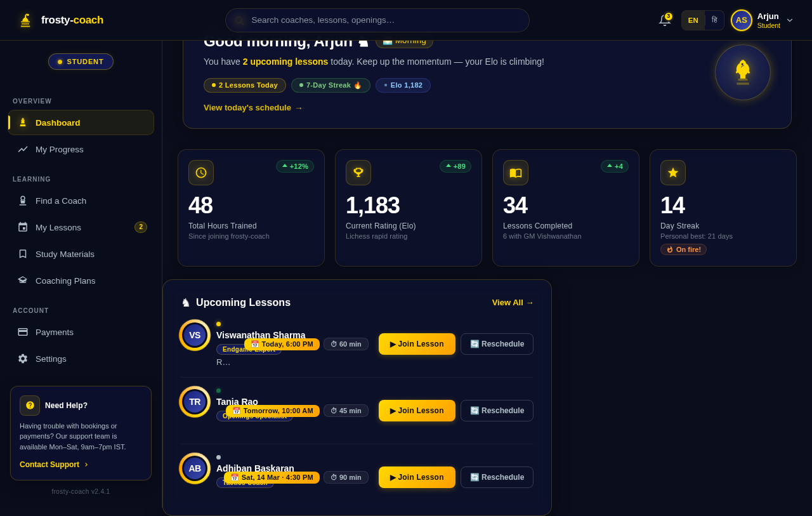
Task: Click inside the search coaches field
Action: point(377,20)
